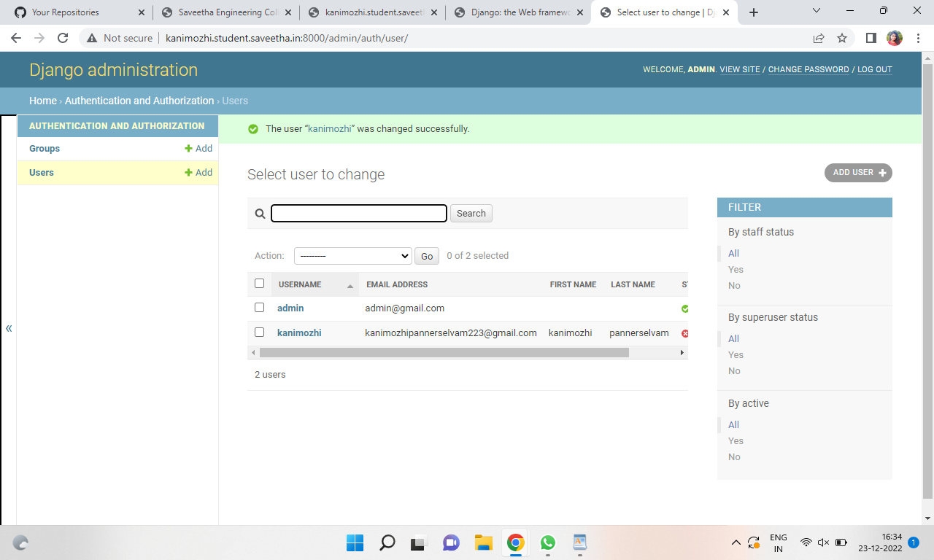Toggle the select-all users checkbox
The image size is (934, 560).
click(x=259, y=284)
